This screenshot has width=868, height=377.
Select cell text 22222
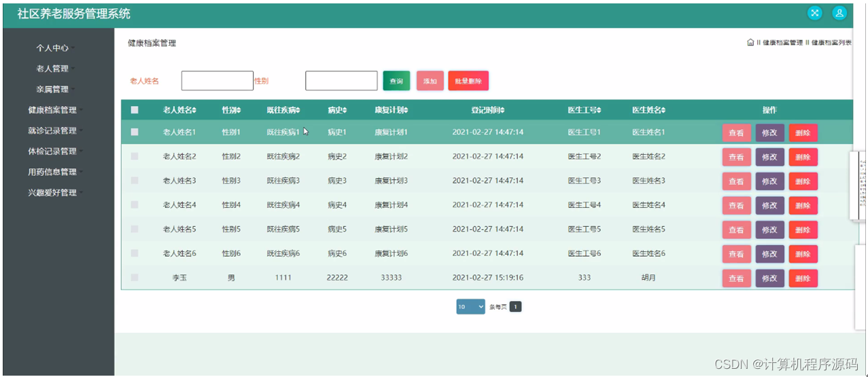[x=337, y=278]
